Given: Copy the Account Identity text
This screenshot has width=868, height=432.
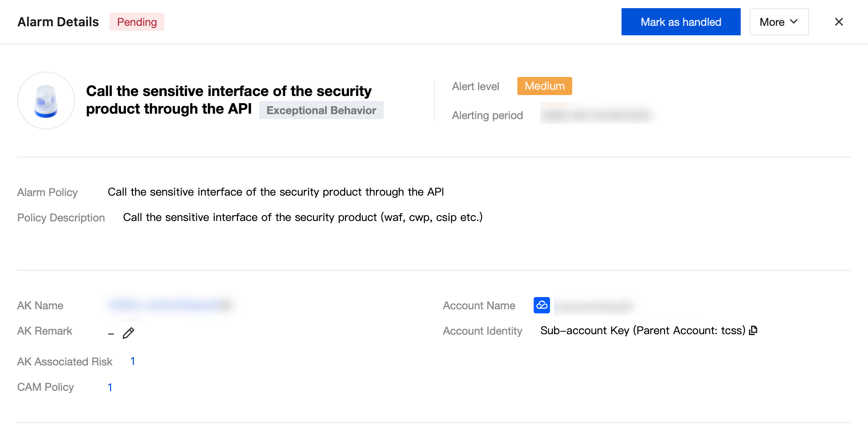Looking at the screenshot, I should pos(753,331).
